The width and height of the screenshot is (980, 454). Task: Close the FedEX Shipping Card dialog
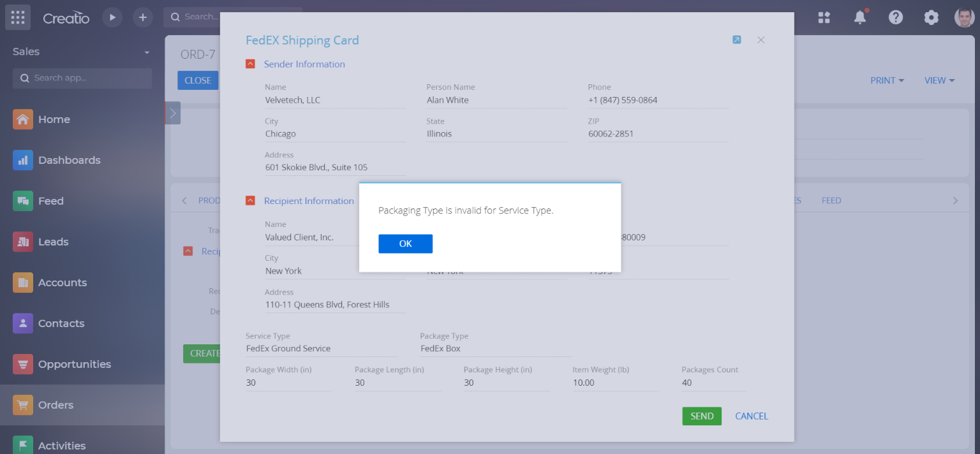pyautogui.click(x=761, y=40)
